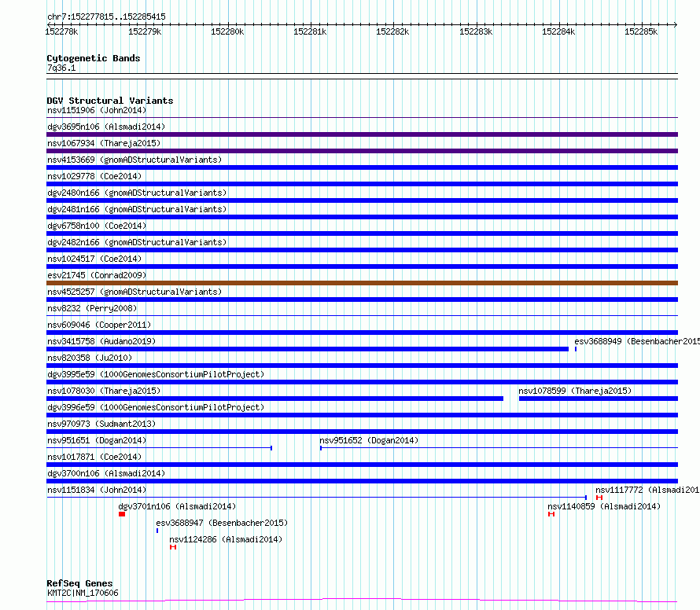Select the brown esv21745 (Conrad2009) variant bar
The height and width of the screenshot is (610, 700).
point(362,283)
